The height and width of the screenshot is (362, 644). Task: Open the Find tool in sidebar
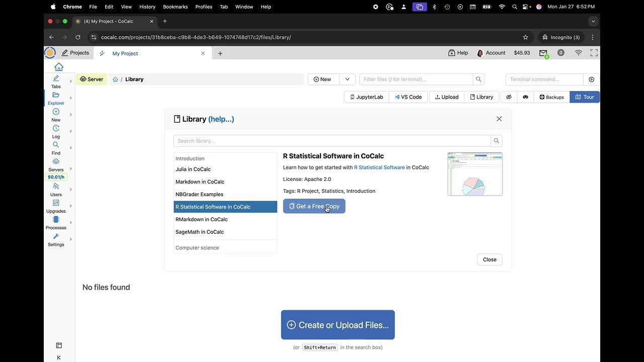pos(56,148)
